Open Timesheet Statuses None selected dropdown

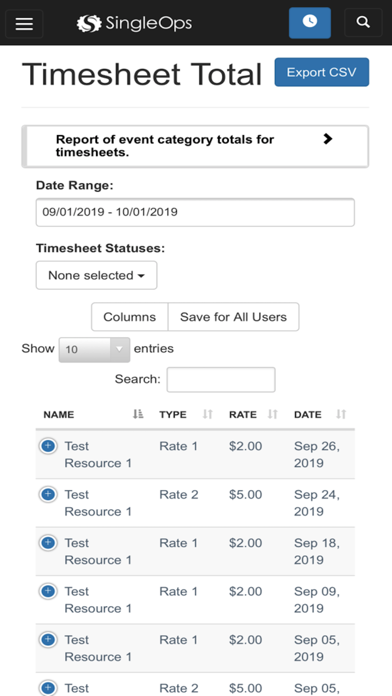pos(96,275)
